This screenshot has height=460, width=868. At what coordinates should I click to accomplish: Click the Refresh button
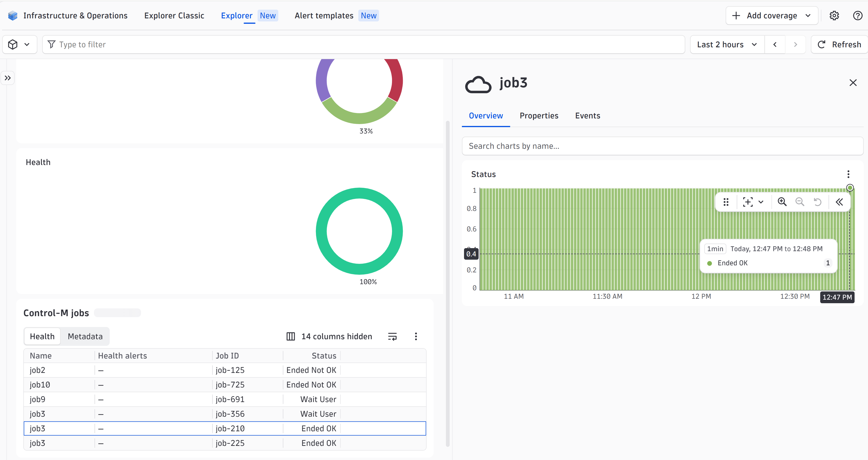839,44
